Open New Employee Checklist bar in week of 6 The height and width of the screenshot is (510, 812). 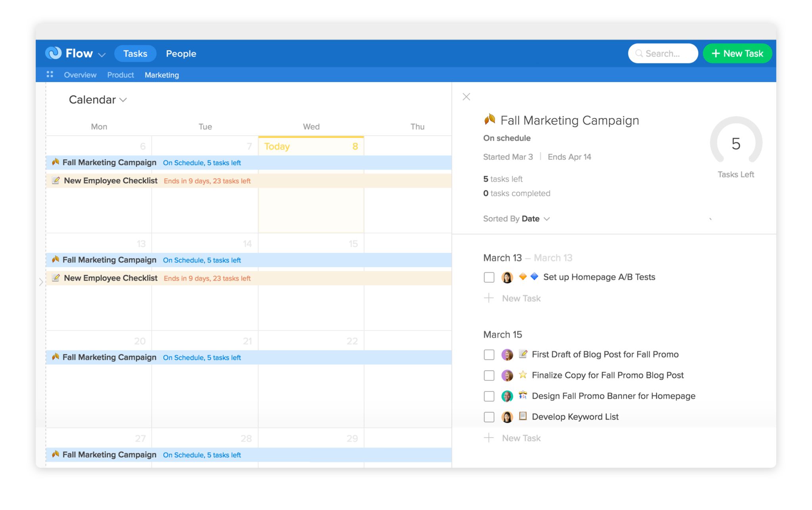249,181
